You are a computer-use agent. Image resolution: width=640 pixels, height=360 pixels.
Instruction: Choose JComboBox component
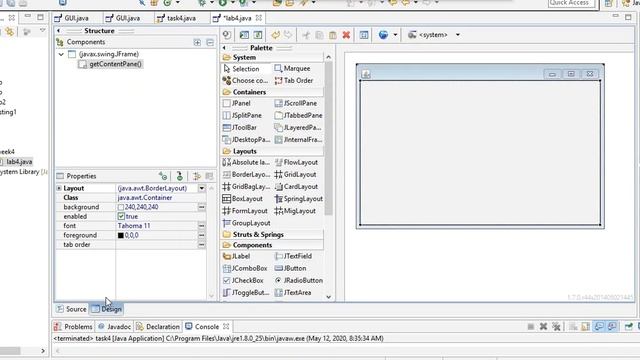point(245,269)
